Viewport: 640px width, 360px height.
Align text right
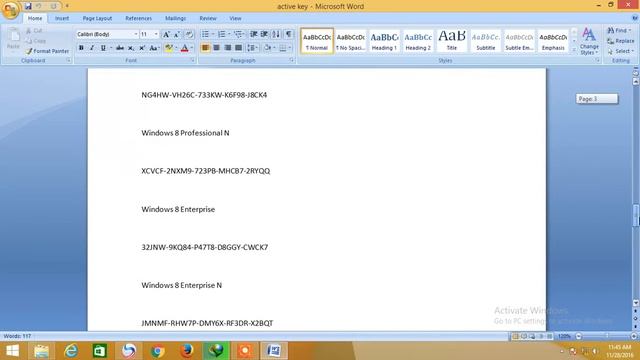point(227,48)
